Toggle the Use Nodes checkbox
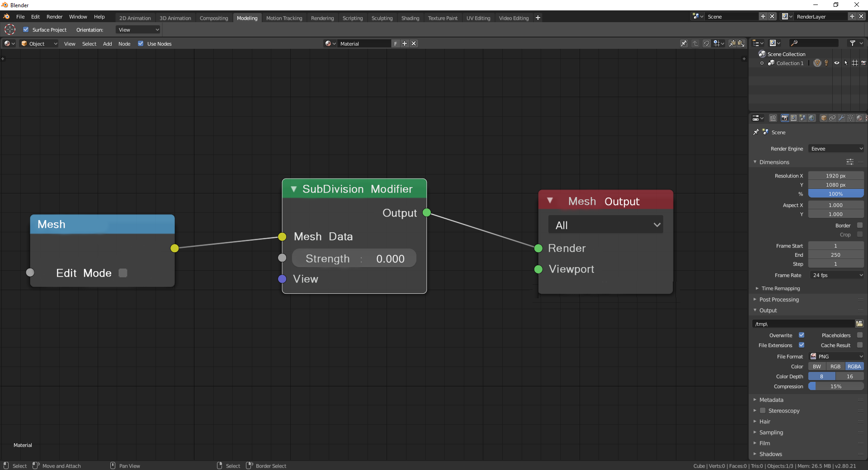 141,44
